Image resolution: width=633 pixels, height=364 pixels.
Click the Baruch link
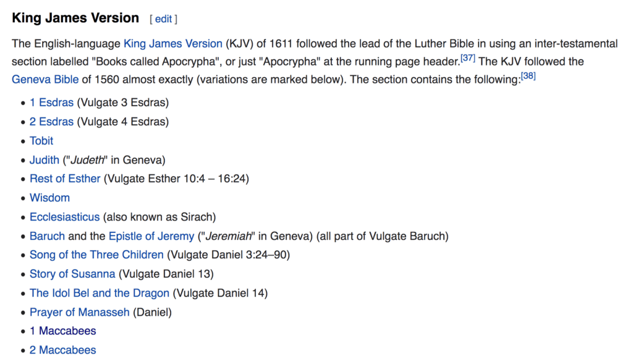(47, 236)
